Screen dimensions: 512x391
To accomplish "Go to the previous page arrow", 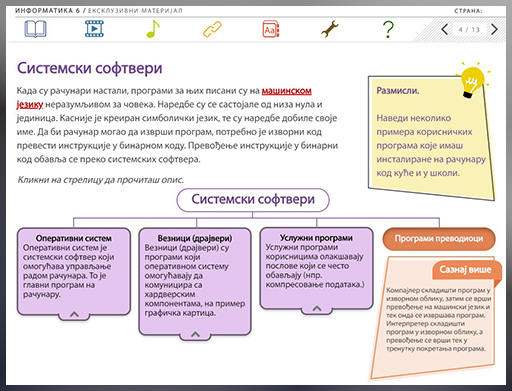I will click(445, 29).
